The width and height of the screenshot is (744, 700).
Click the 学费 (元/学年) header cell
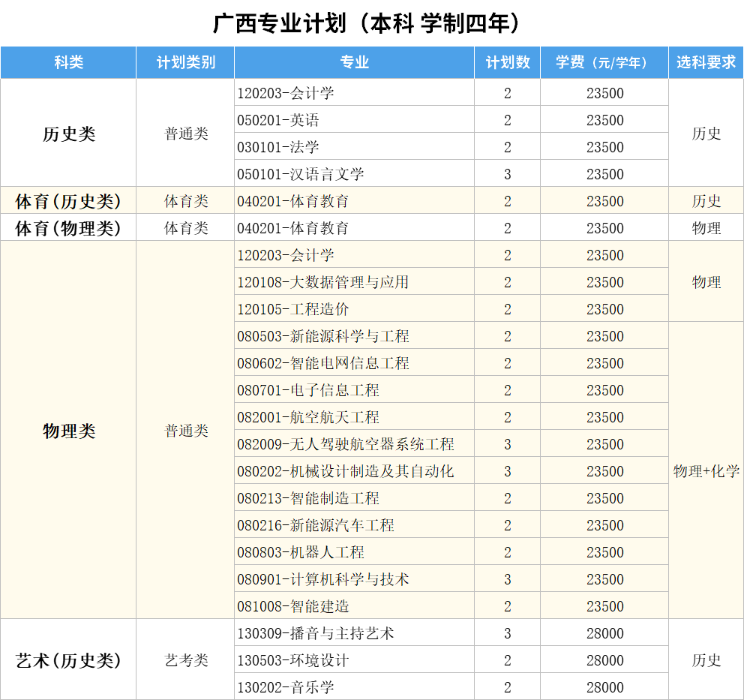tap(604, 63)
